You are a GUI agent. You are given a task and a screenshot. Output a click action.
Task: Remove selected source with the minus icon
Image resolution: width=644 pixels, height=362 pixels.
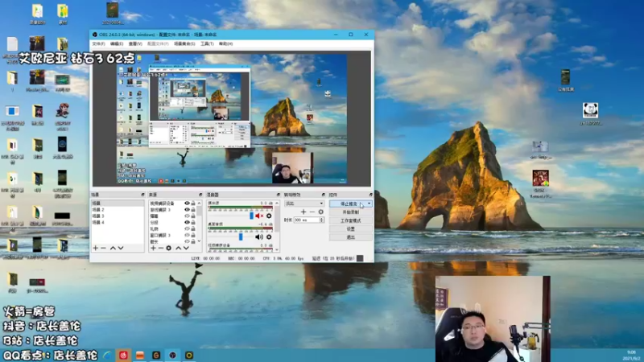(x=160, y=248)
